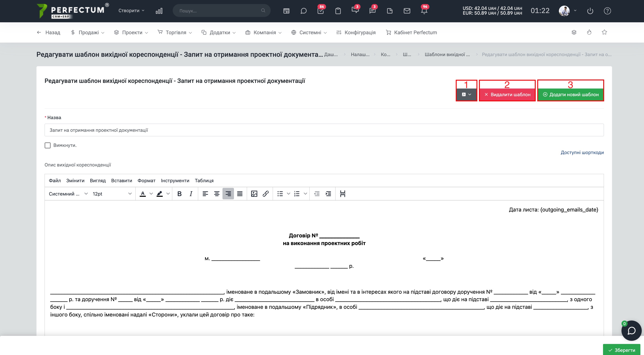Insert a hyperlink via link icon
The image size is (644, 355).
point(265,194)
